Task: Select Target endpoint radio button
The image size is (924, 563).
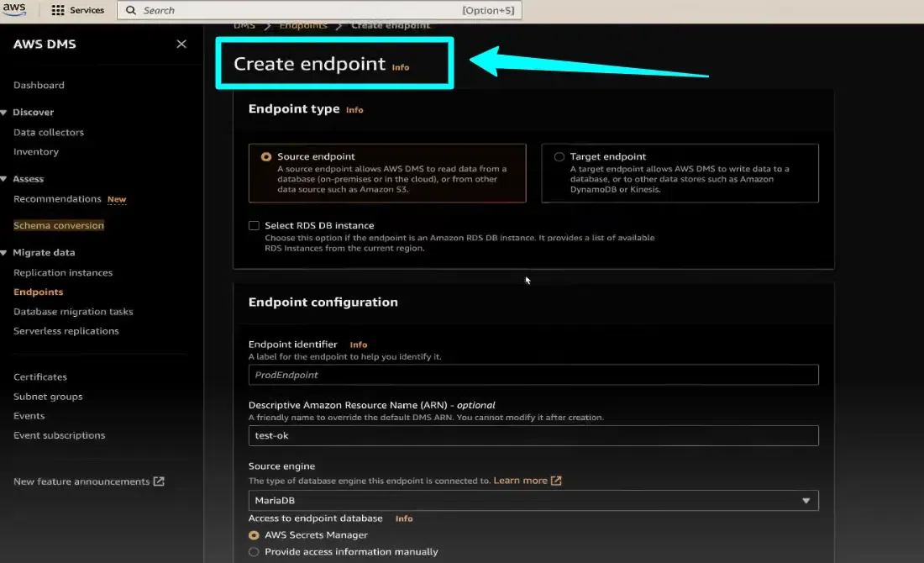Action: click(x=559, y=157)
